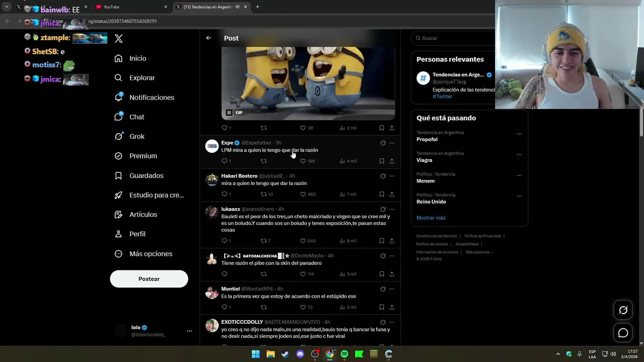This screenshot has width=644, height=362.
Task: Open Tendencias en Argentina profile
Action: pos(458,75)
